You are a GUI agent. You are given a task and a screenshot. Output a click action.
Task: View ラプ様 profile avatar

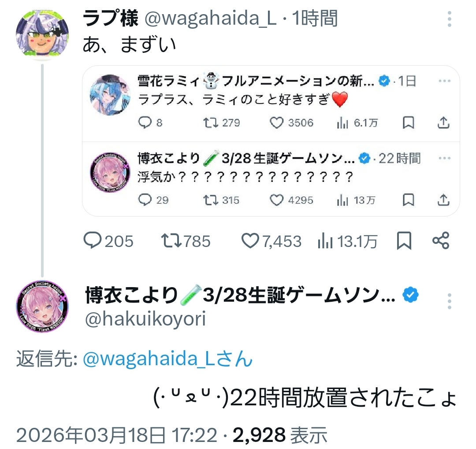click(42, 35)
